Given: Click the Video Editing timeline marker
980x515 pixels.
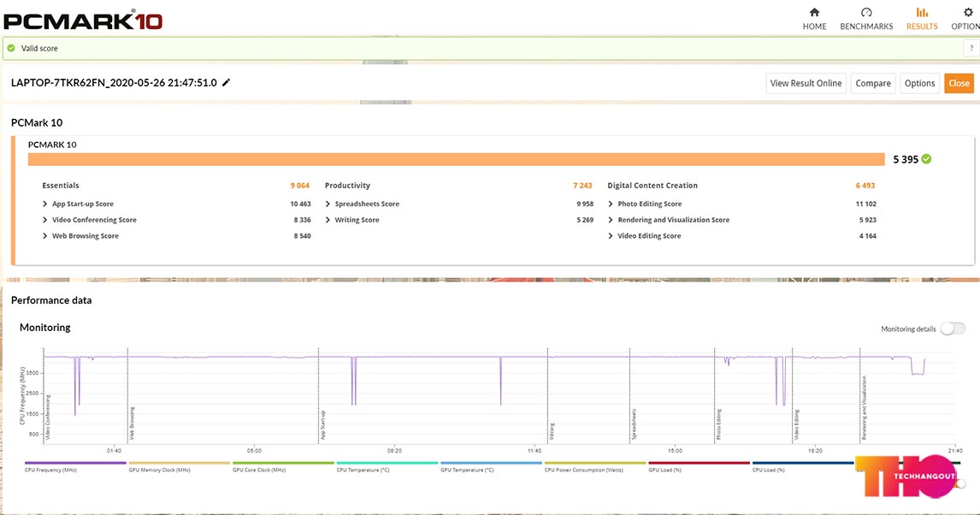Looking at the screenshot, I should pos(796,425).
